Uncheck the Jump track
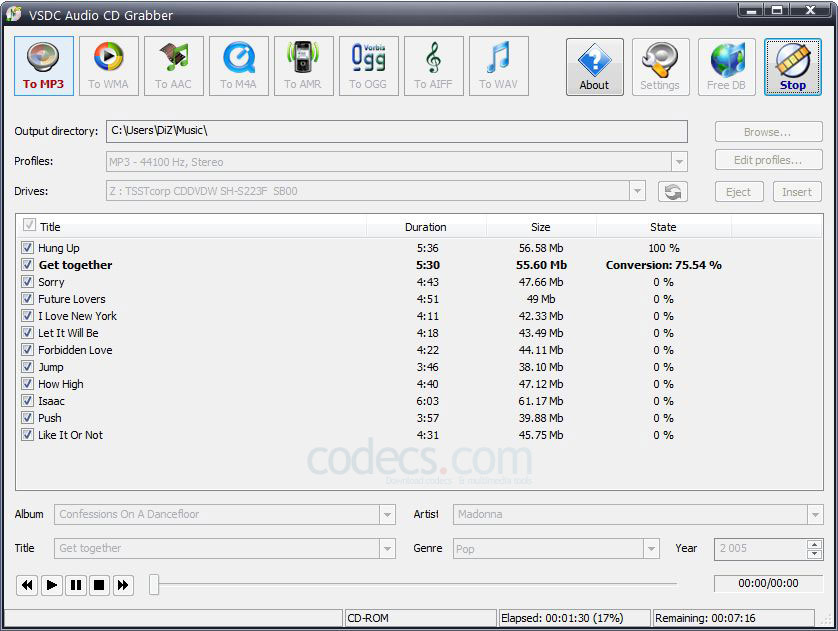The height and width of the screenshot is (631, 838). coord(27,367)
